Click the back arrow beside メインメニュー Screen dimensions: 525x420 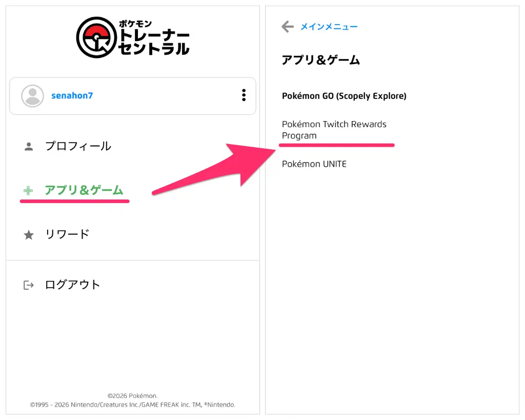(287, 27)
